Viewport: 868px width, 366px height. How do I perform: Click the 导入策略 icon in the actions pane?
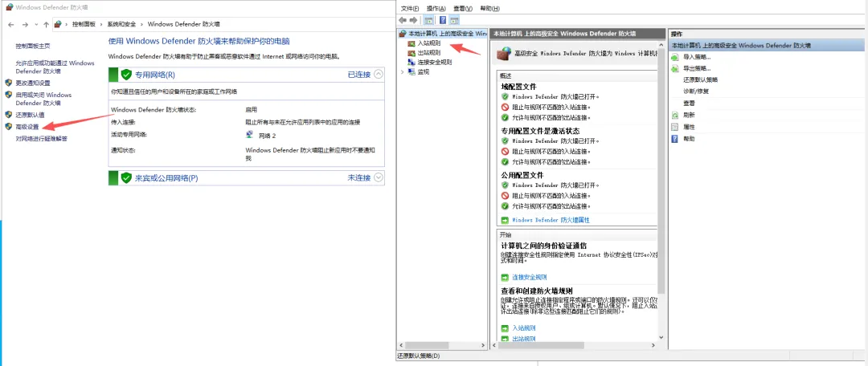pyautogui.click(x=675, y=57)
